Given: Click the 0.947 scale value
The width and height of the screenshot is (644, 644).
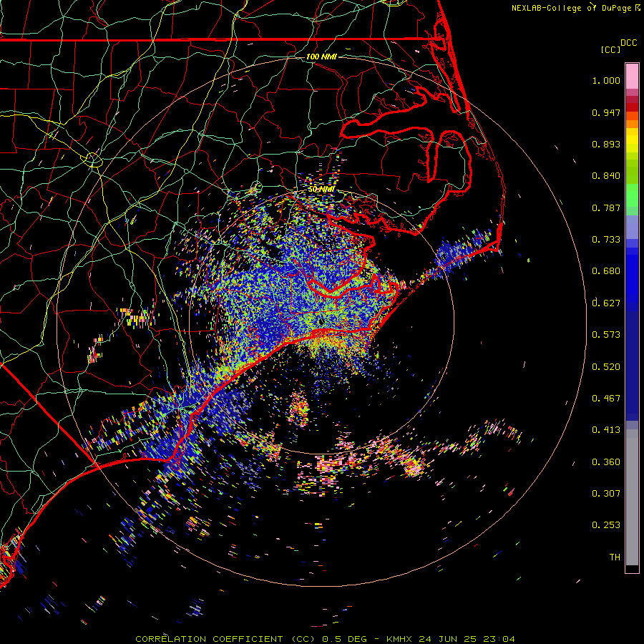Looking at the screenshot, I should (606, 112).
